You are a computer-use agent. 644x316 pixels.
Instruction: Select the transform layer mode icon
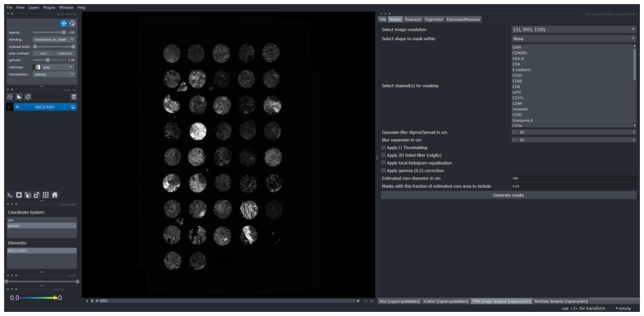pos(72,23)
